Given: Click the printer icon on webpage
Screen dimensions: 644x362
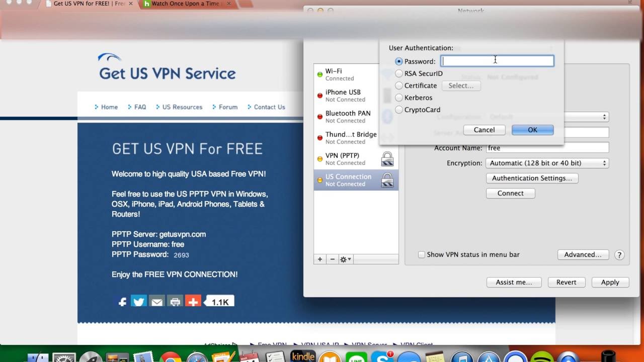Looking at the screenshot, I should coord(175,302).
